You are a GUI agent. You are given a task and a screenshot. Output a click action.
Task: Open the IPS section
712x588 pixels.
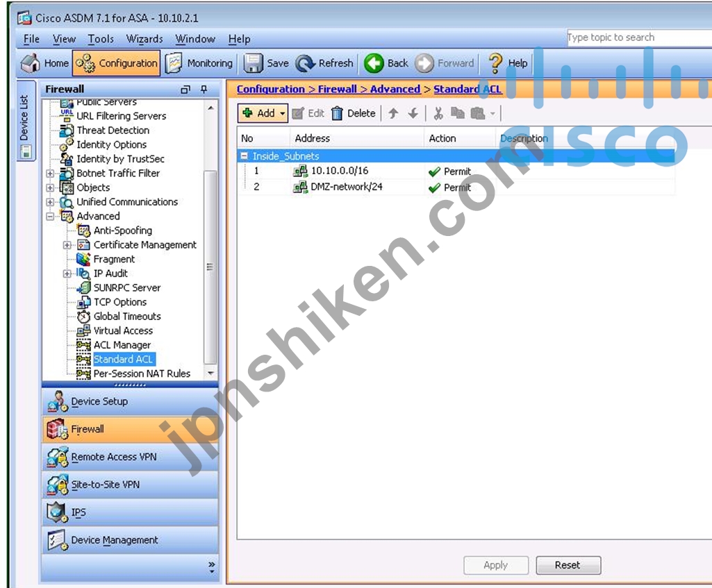[x=130, y=512]
